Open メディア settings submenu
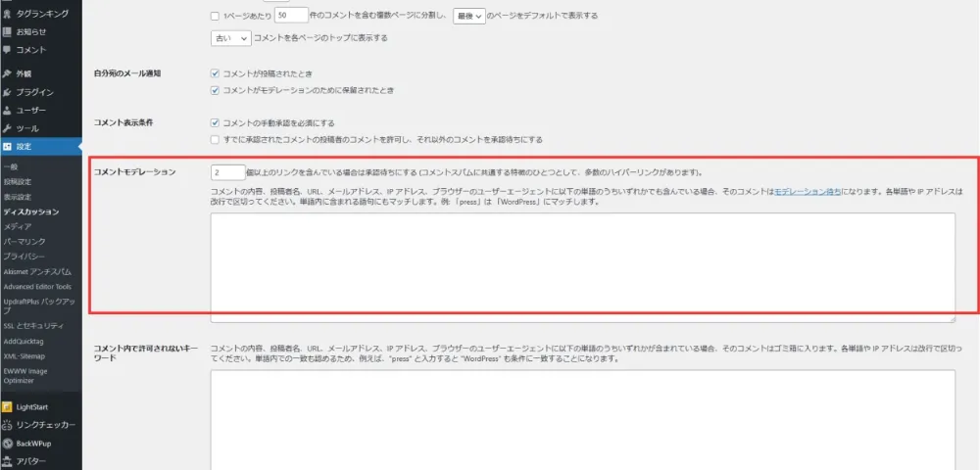980x470 pixels. 17,227
